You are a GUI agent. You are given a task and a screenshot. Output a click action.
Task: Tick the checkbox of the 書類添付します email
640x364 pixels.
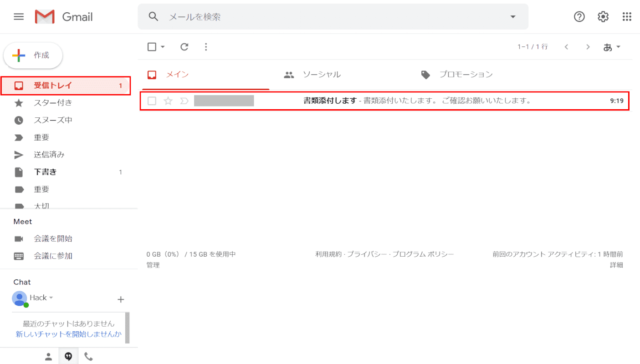(152, 101)
